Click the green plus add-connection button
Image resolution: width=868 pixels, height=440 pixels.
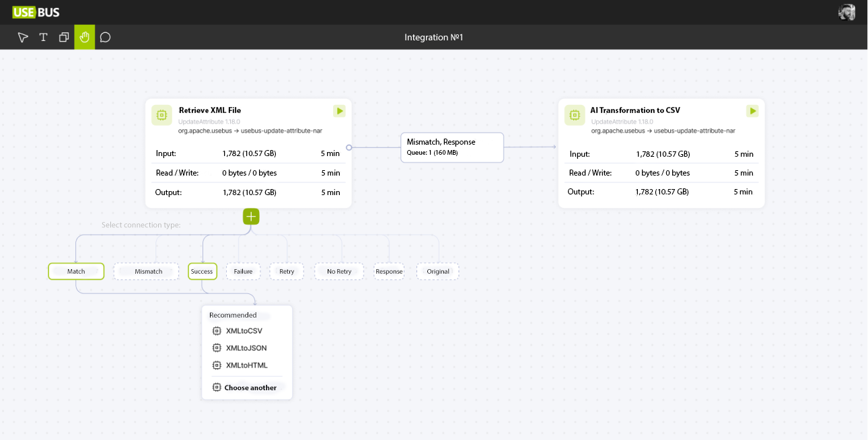tap(251, 217)
